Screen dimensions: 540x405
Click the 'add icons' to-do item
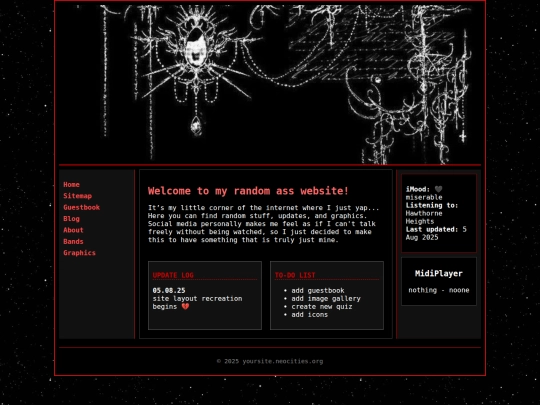pos(310,314)
